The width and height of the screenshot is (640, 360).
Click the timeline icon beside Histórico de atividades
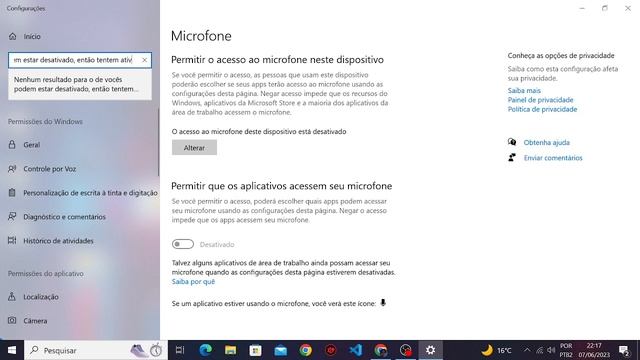coord(12,240)
